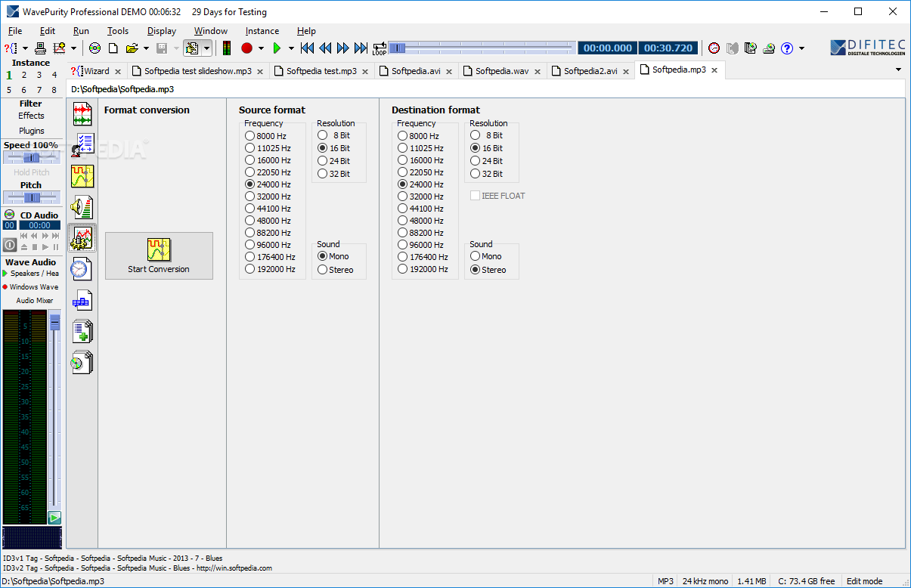The width and height of the screenshot is (911, 588).
Task: Select destination sound Mono
Action: coord(486,257)
